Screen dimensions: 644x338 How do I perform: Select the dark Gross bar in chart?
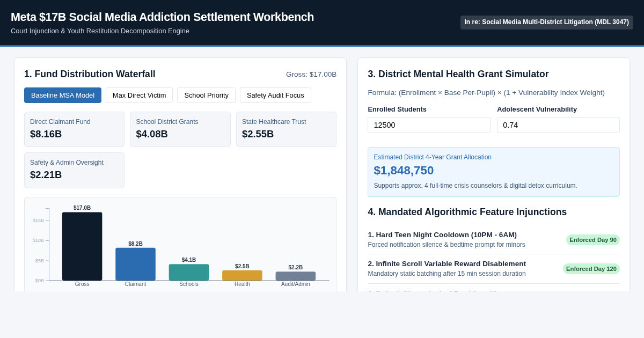click(82, 246)
